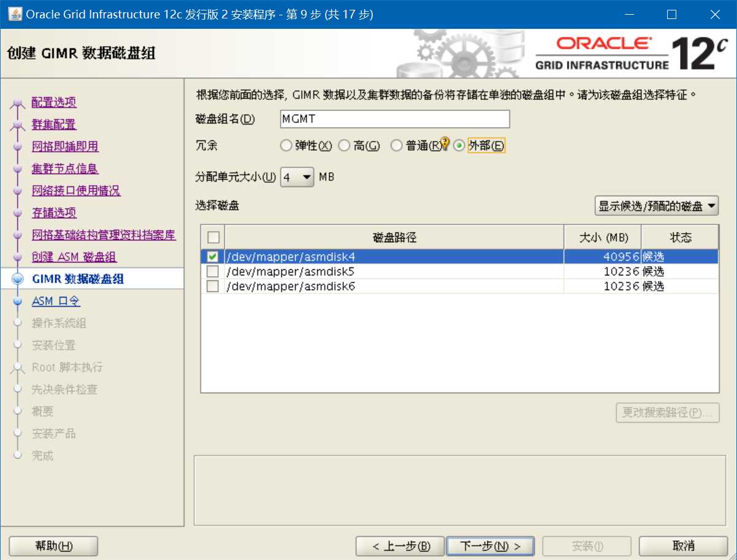Minimize the installer window
Viewport: 737px width, 560px height.
pyautogui.click(x=630, y=14)
